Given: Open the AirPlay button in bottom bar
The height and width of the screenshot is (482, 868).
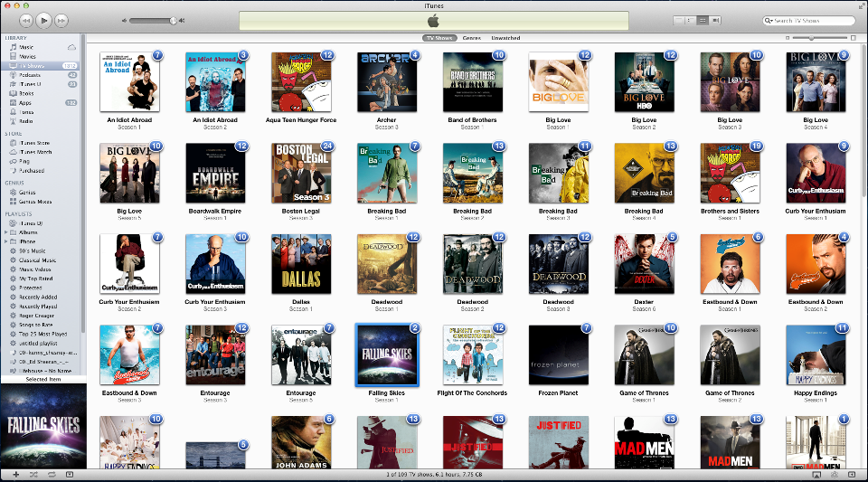Looking at the screenshot, I should point(816,475).
